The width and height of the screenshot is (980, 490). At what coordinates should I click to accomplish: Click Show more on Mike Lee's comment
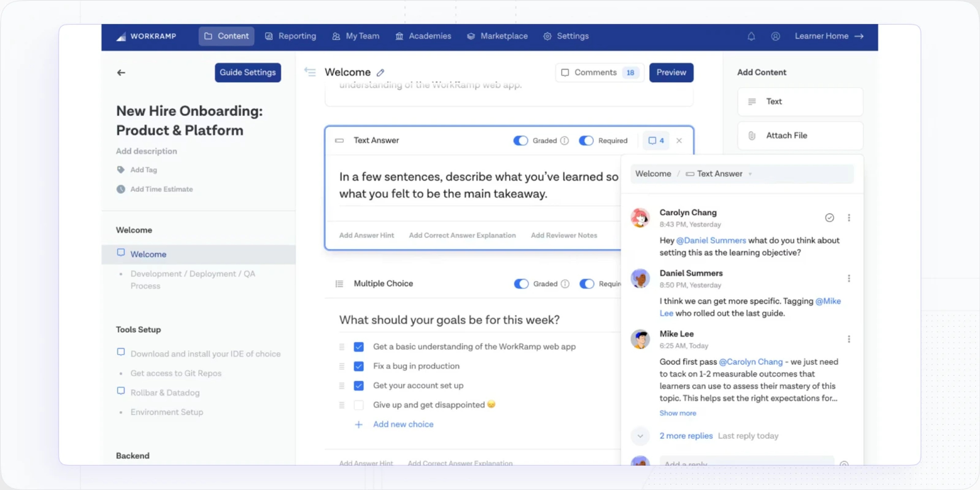pyautogui.click(x=678, y=413)
